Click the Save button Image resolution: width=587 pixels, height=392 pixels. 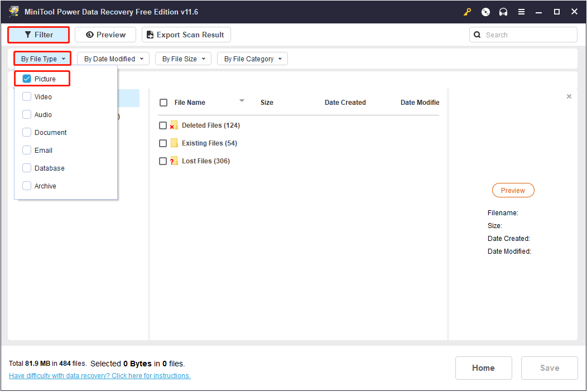(x=549, y=368)
